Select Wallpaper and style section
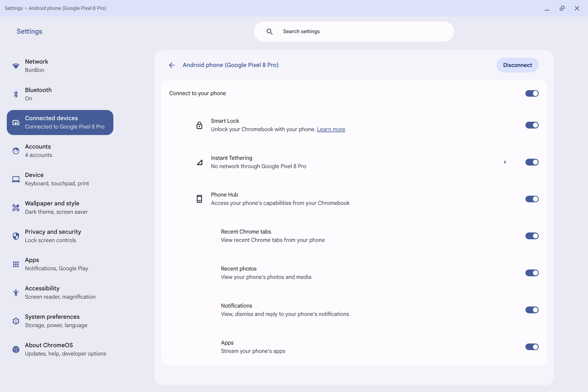 60,208
